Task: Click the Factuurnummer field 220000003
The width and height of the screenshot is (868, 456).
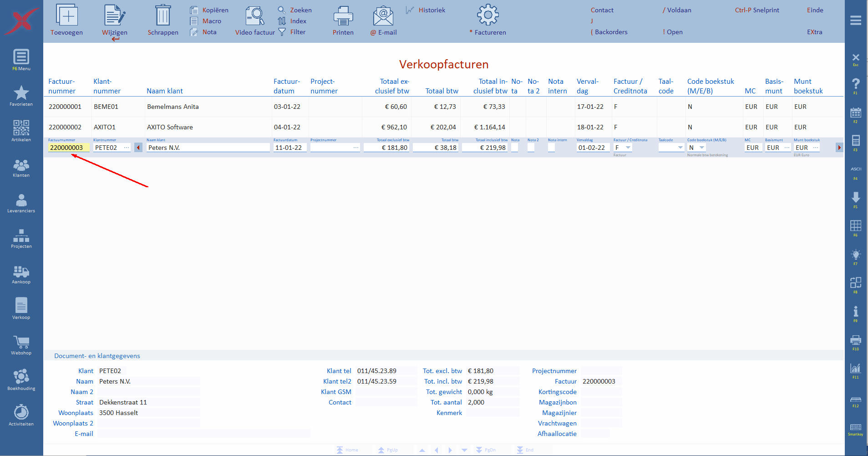Action: coord(69,148)
